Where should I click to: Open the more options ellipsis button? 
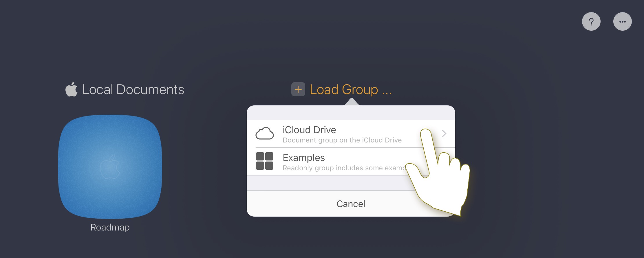tap(622, 21)
